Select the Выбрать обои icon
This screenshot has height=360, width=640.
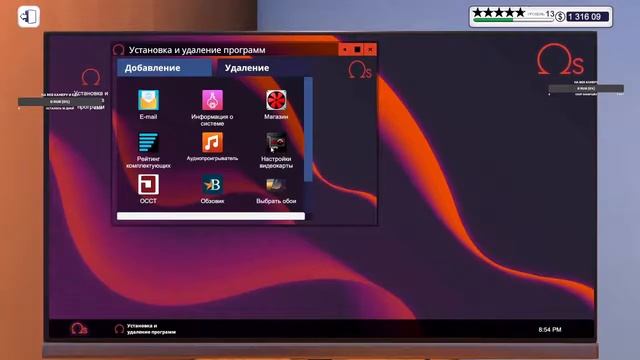pos(276,184)
